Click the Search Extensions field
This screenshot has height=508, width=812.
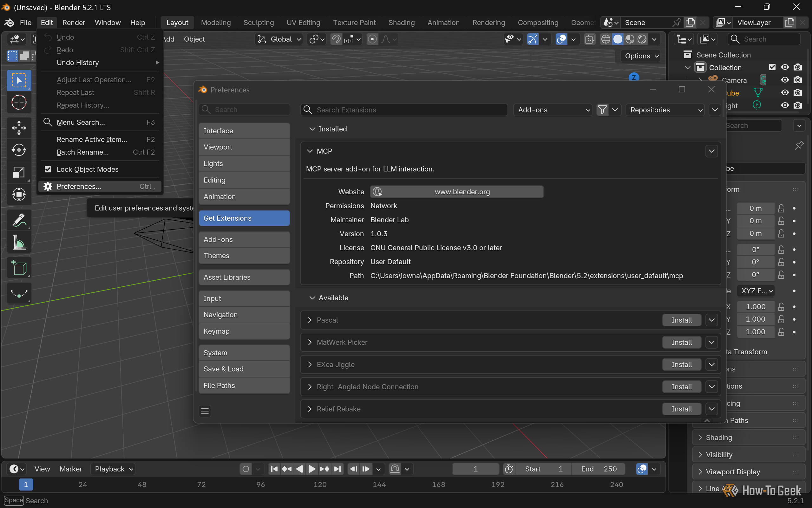[404, 110]
